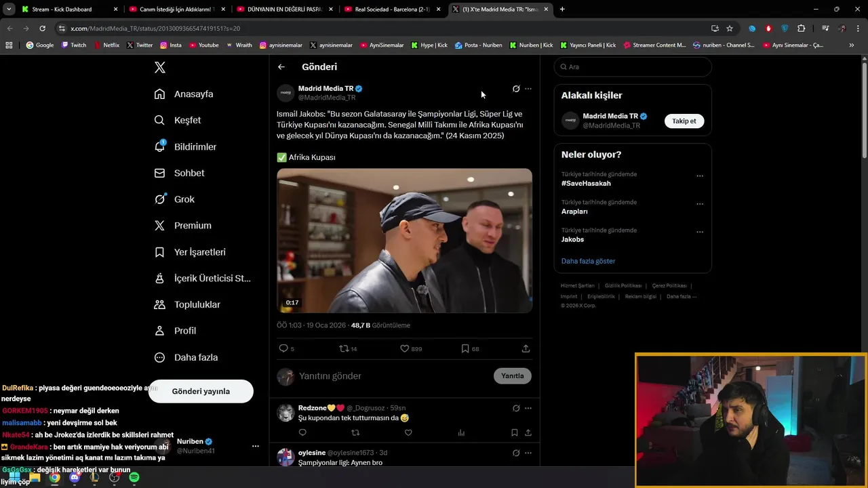The width and height of the screenshot is (868, 488).
Task: Open Discord from taskbar
Action: point(75,477)
